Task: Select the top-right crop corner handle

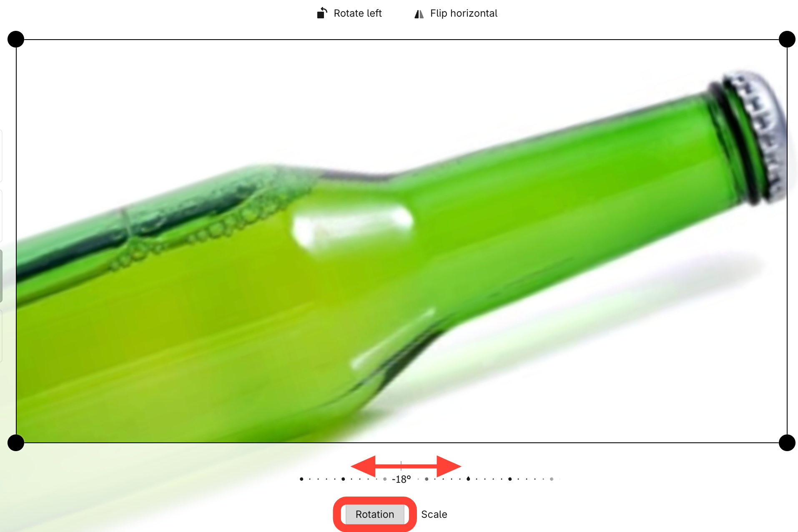Action: coord(787,39)
